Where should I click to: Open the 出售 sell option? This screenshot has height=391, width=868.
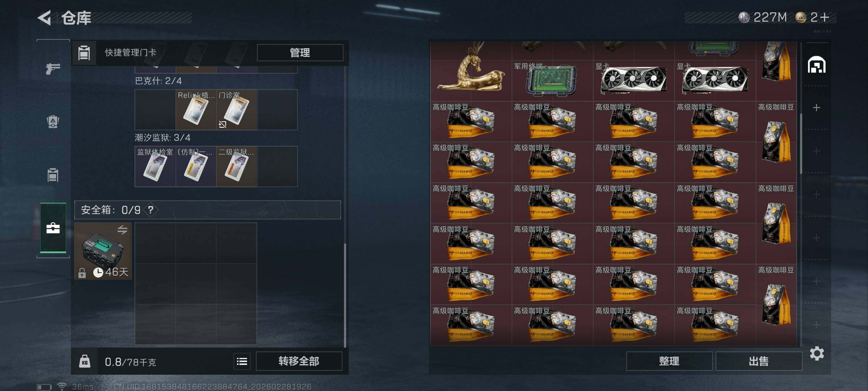pyautogui.click(x=759, y=361)
